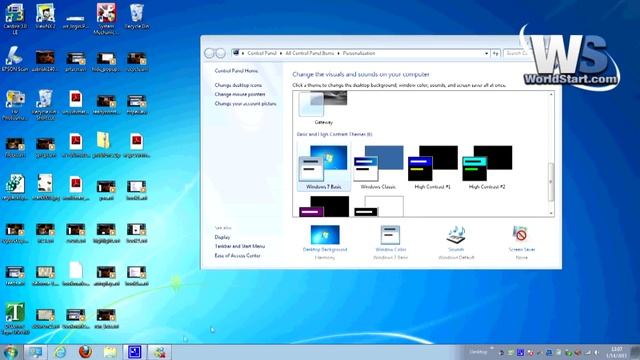This screenshot has width=640, height=360.
Task: Click Change mouse pointers link
Action: (x=240, y=94)
